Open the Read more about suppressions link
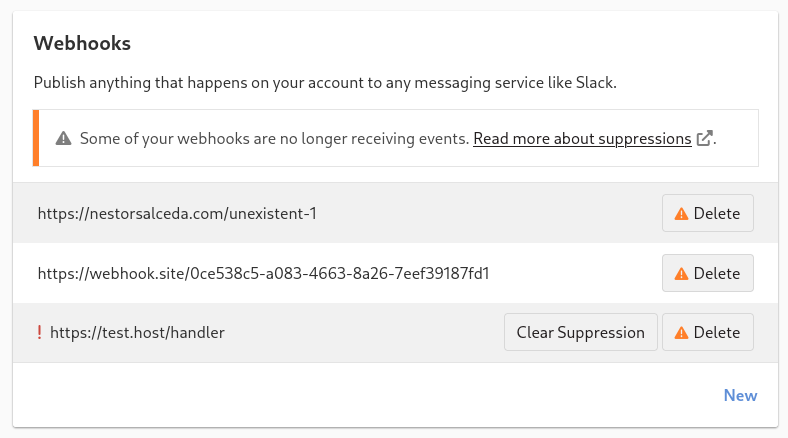Screen dimensions: 788x438 581,139
